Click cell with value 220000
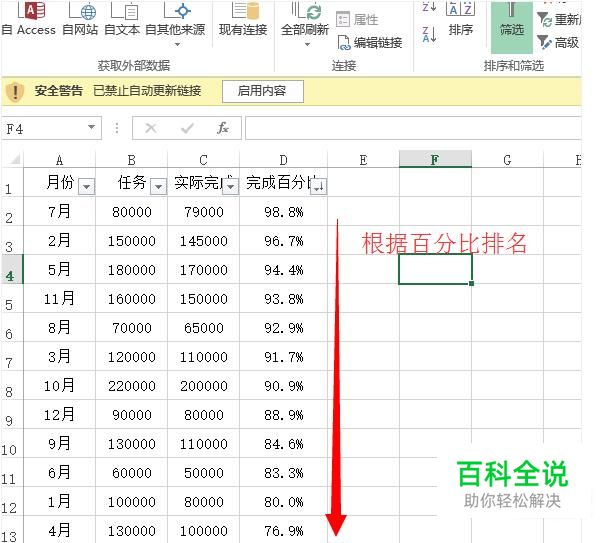The image size is (616, 543). click(x=132, y=385)
